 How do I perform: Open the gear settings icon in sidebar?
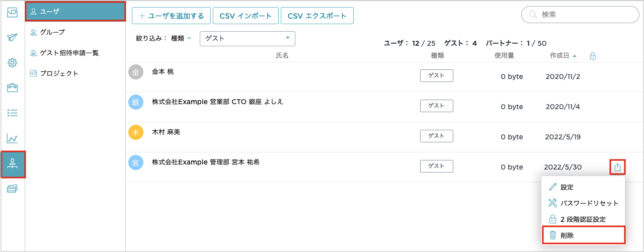pyautogui.click(x=13, y=63)
